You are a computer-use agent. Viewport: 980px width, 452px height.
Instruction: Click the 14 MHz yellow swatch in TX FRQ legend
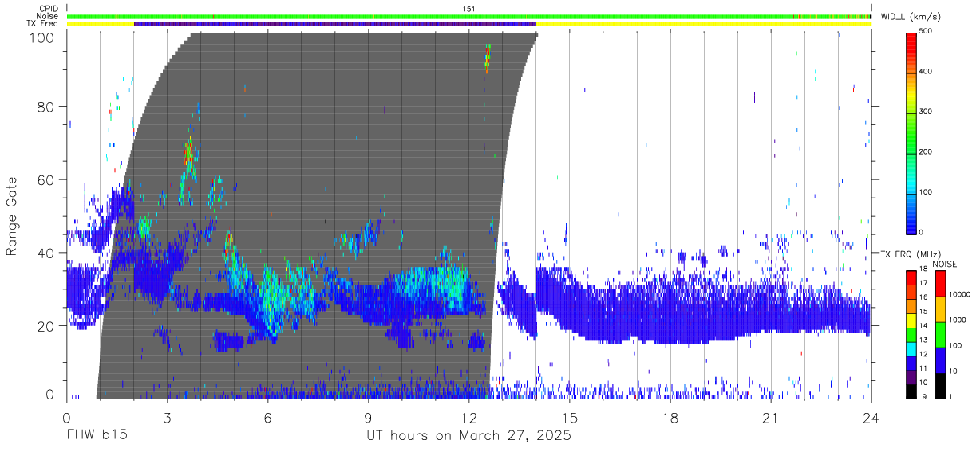(x=911, y=320)
